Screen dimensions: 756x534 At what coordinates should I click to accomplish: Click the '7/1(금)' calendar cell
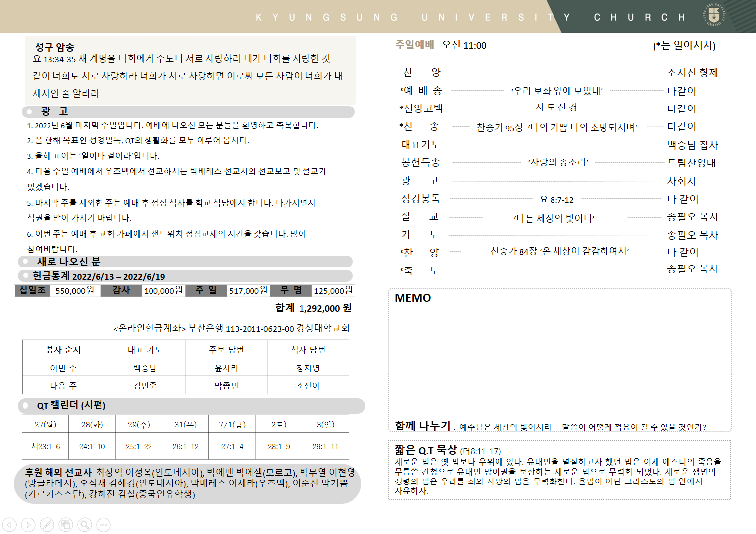pos(232,425)
